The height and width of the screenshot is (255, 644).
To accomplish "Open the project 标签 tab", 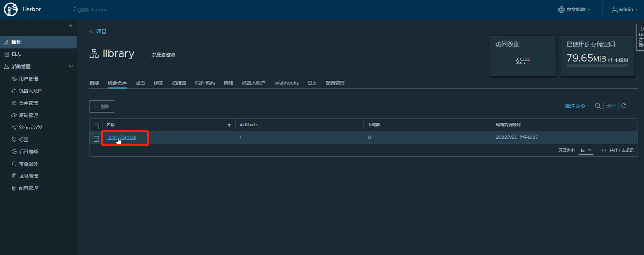I will (x=159, y=83).
